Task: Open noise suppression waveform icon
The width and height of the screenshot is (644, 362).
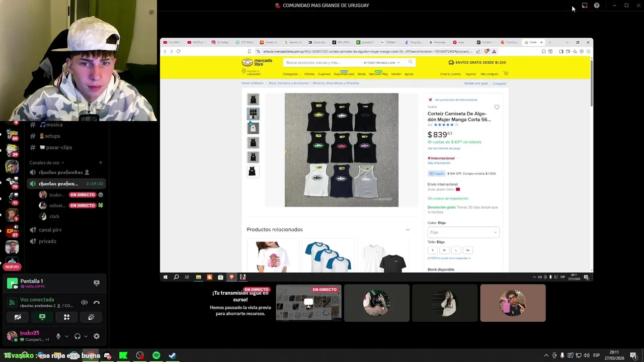Action: (x=85, y=303)
